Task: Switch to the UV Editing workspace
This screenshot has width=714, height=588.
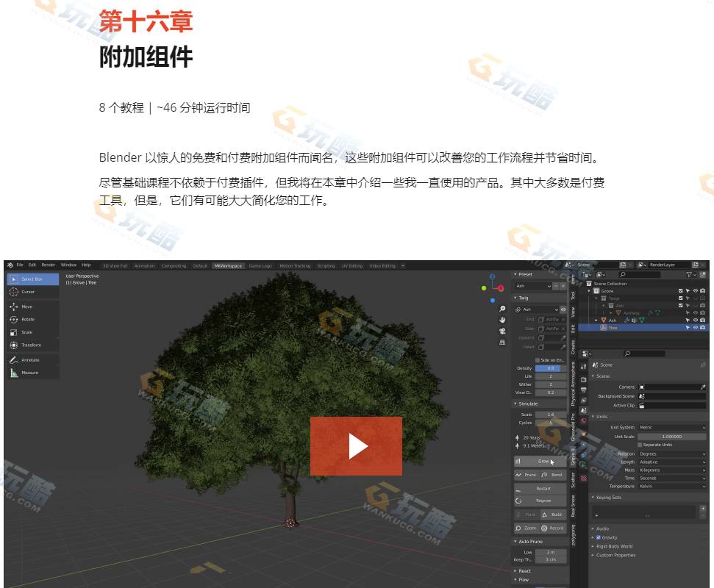Action: (x=352, y=266)
